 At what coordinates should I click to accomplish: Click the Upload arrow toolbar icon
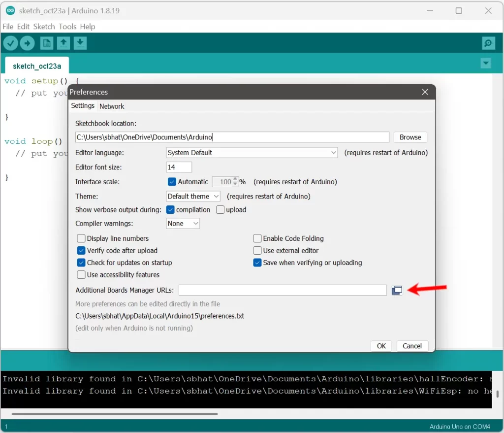pos(27,43)
